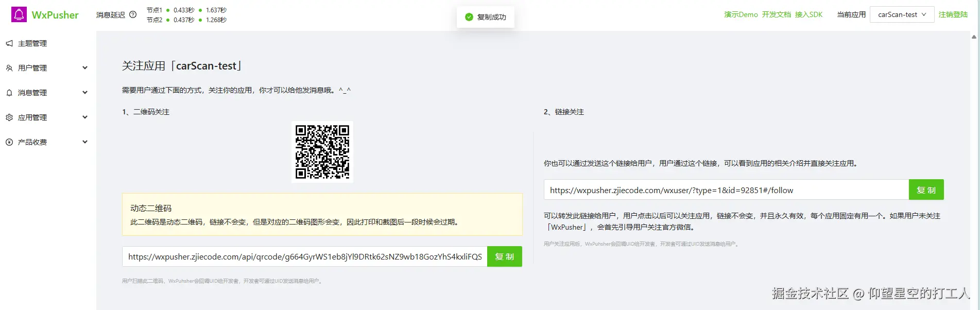The width and height of the screenshot is (980, 310).
Task: Open the 开发文档 link
Action: (777, 14)
